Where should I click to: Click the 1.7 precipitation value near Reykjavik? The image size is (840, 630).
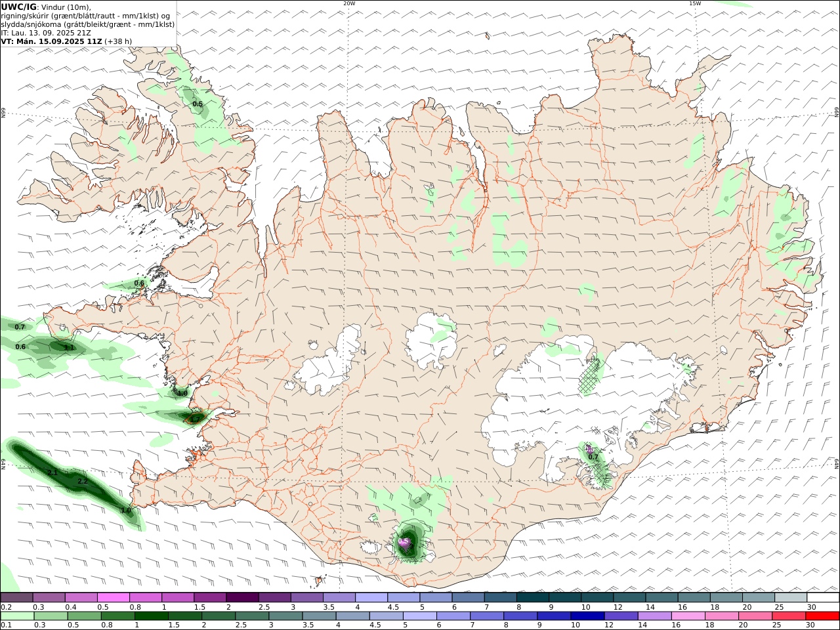click(x=194, y=419)
